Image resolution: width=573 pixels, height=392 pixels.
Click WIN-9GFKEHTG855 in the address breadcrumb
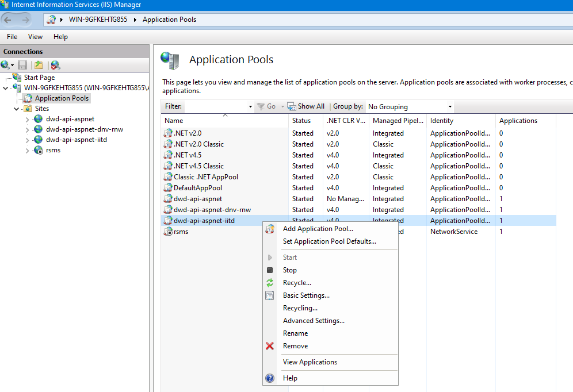[x=98, y=20]
